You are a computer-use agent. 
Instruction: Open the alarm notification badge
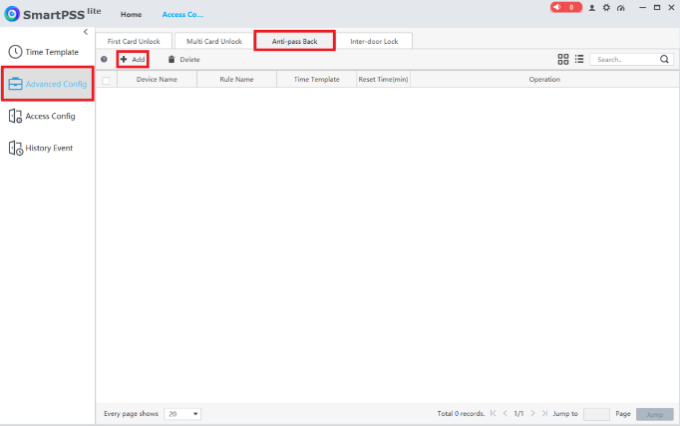pyautogui.click(x=566, y=7)
